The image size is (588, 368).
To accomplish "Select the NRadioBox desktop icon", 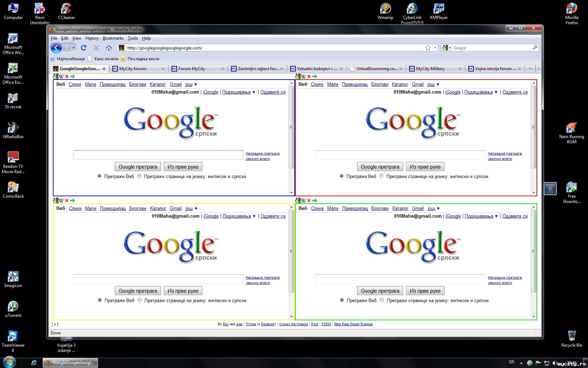I will 13,130.
